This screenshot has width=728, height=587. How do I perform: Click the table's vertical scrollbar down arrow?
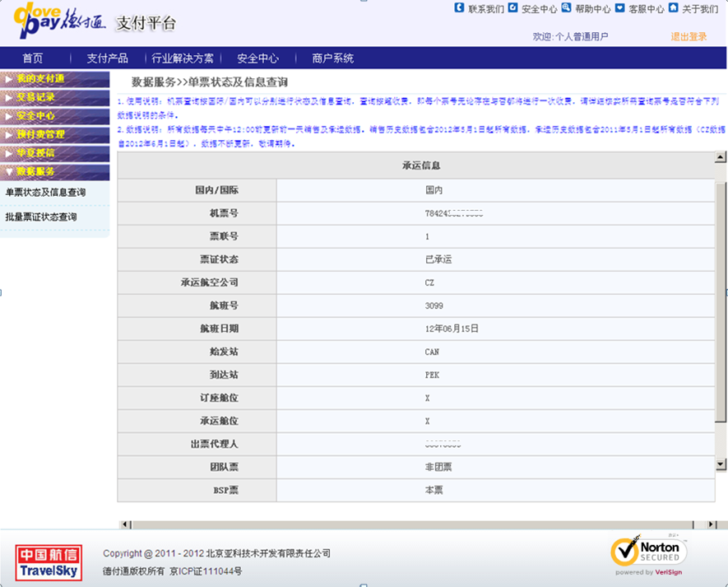[721, 464]
